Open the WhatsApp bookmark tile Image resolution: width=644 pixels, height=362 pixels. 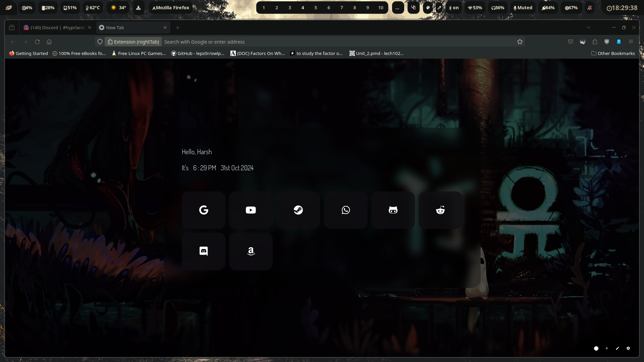click(345, 210)
